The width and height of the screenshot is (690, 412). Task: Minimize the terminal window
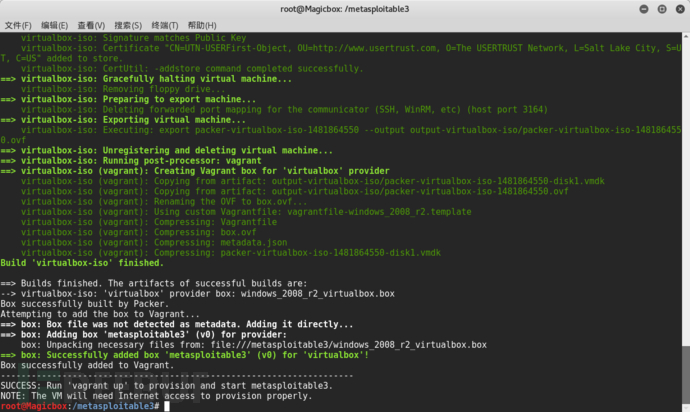(644, 9)
